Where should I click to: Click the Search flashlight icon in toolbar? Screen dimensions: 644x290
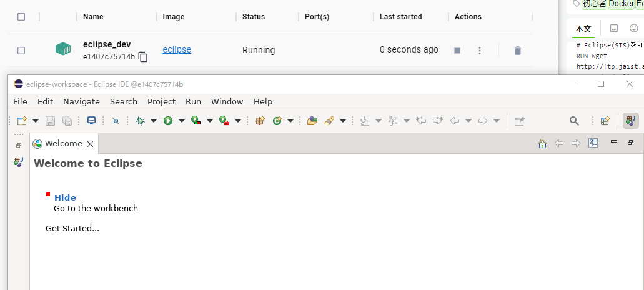coord(329,121)
